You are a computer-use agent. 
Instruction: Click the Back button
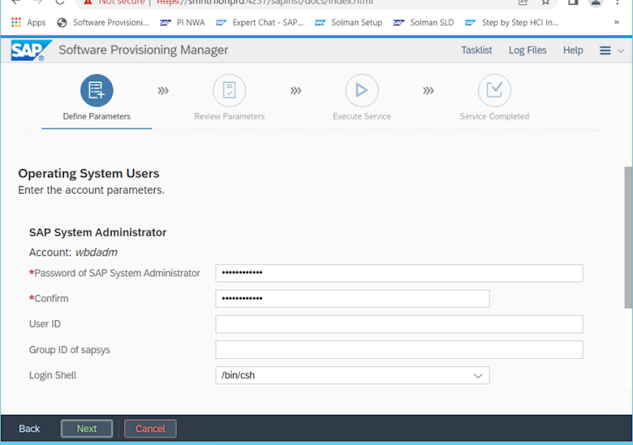[x=29, y=428]
